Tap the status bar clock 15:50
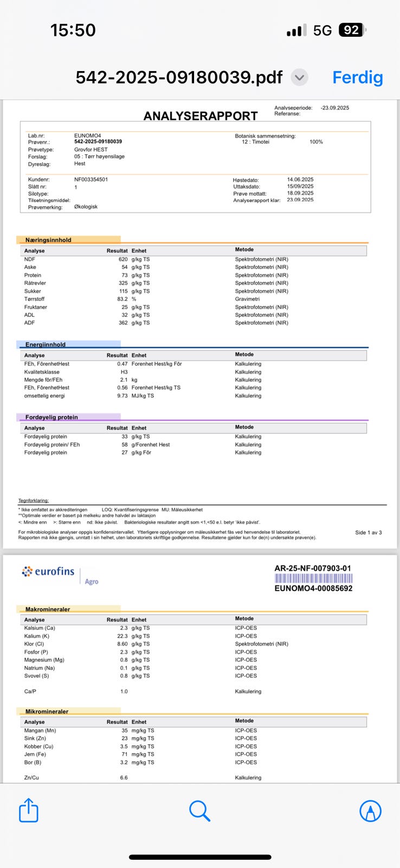 [x=73, y=30]
